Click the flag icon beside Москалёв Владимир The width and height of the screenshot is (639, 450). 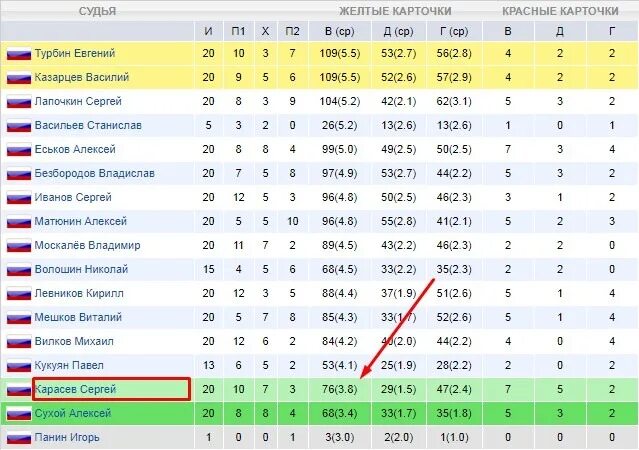point(18,245)
